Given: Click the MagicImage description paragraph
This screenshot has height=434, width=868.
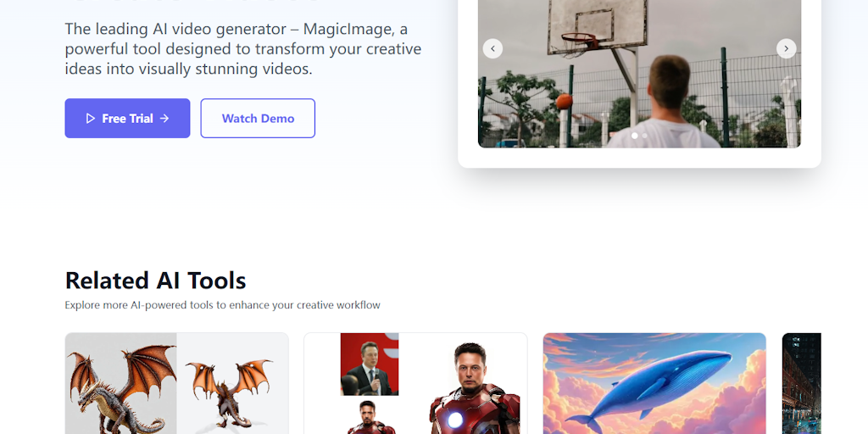Looking at the screenshot, I should point(242,49).
